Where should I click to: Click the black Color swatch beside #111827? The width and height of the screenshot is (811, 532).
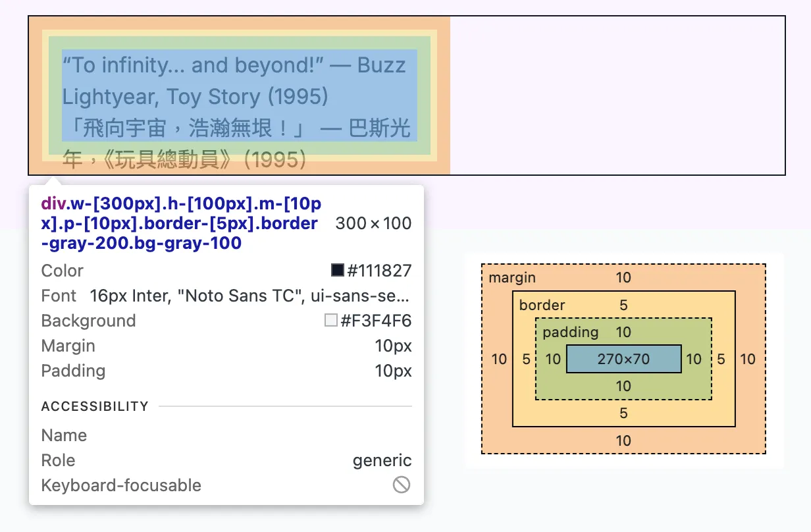(338, 270)
